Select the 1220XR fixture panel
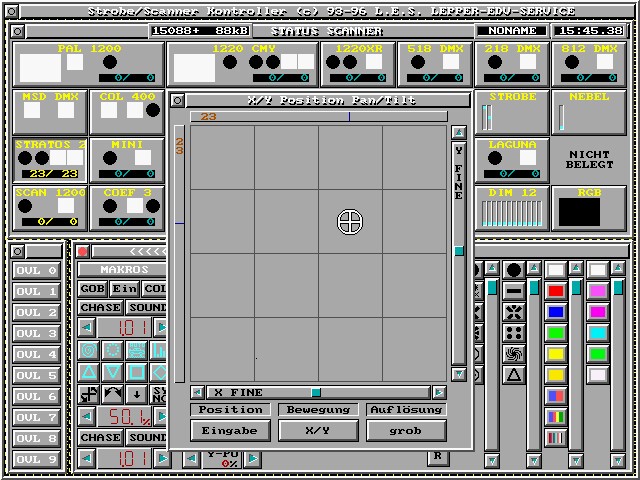 click(358, 64)
